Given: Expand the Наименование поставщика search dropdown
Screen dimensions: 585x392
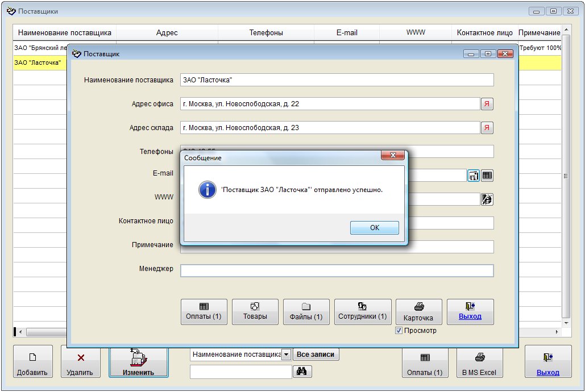Looking at the screenshot, I should point(287,355).
